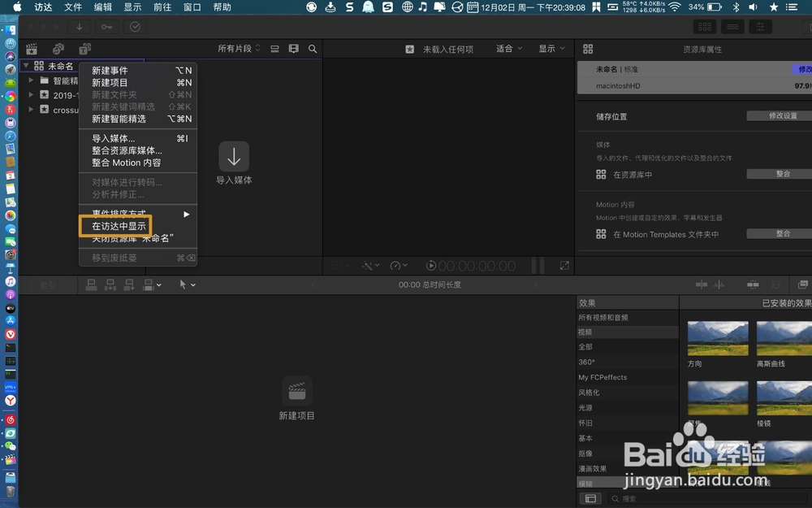Viewport: 812px width, 508px height.
Task: Open the Photos and Audio sidebar icon
Action: [57, 48]
